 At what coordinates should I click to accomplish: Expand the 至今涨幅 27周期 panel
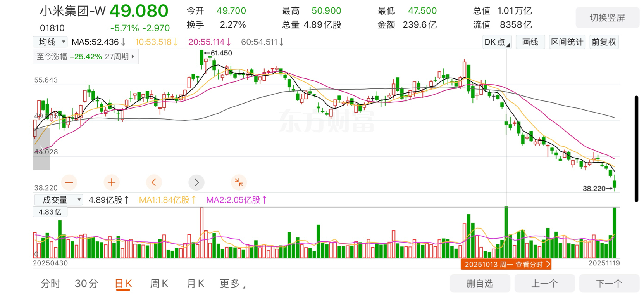point(86,57)
